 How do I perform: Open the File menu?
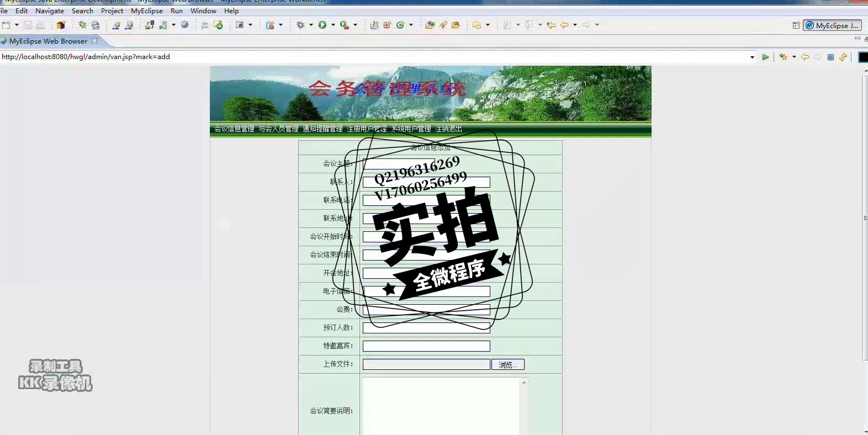click(3, 11)
